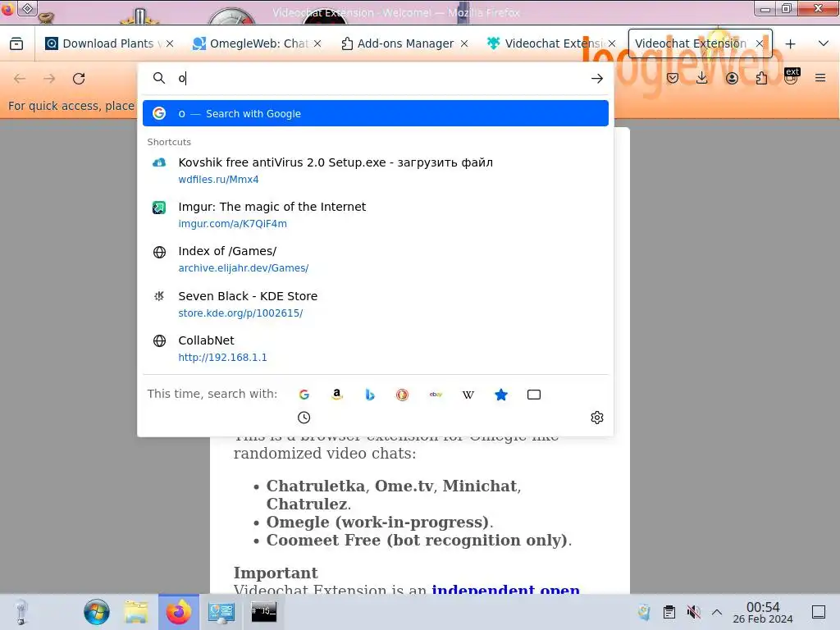The height and width of the screenshot is (630, 840).
Task: Click the clock showing 00:54
Action: pos(763,612)
